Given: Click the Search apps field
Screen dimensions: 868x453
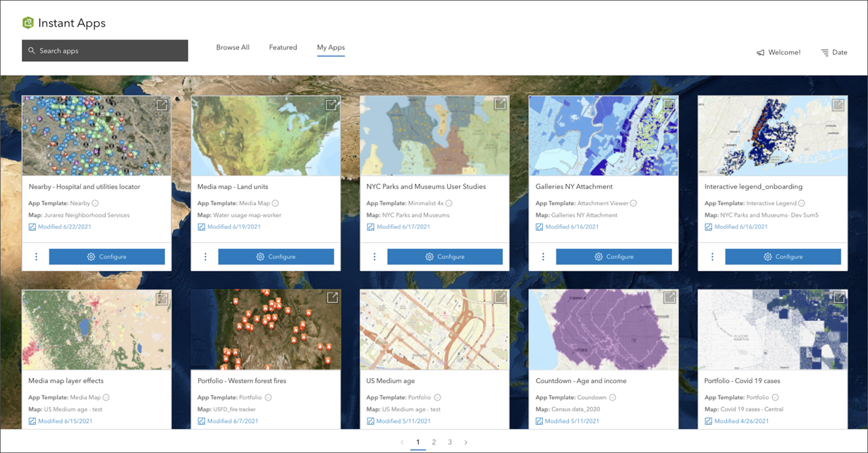Looking at the screenshot, I should point(105,51).
